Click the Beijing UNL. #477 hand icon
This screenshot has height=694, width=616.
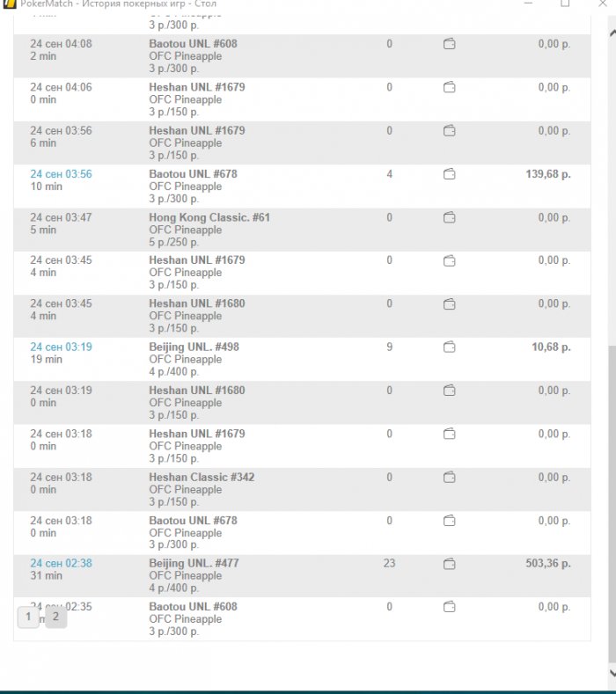449,564
